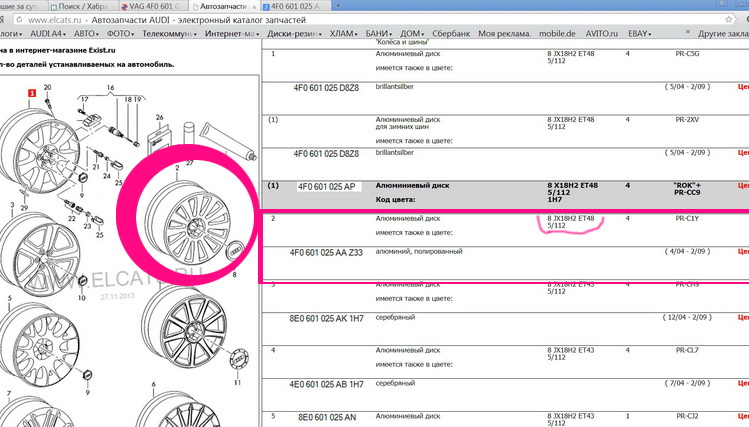
Task: Switch to the 4F0 601 025 A tab
Action: 295,7
